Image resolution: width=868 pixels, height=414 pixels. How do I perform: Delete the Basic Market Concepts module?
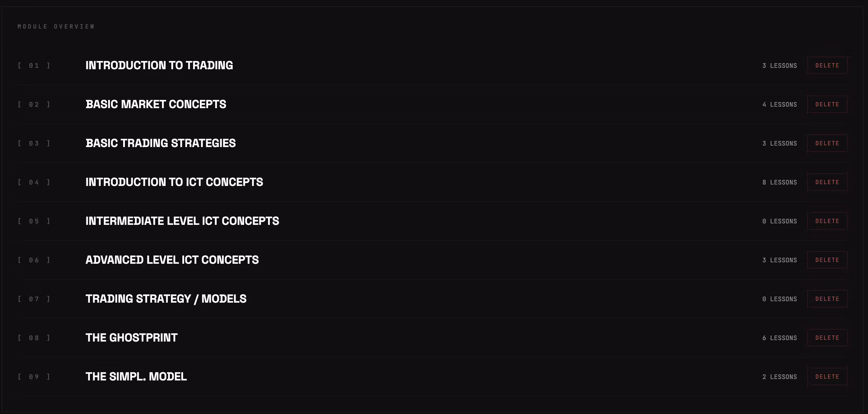[827, 104]
